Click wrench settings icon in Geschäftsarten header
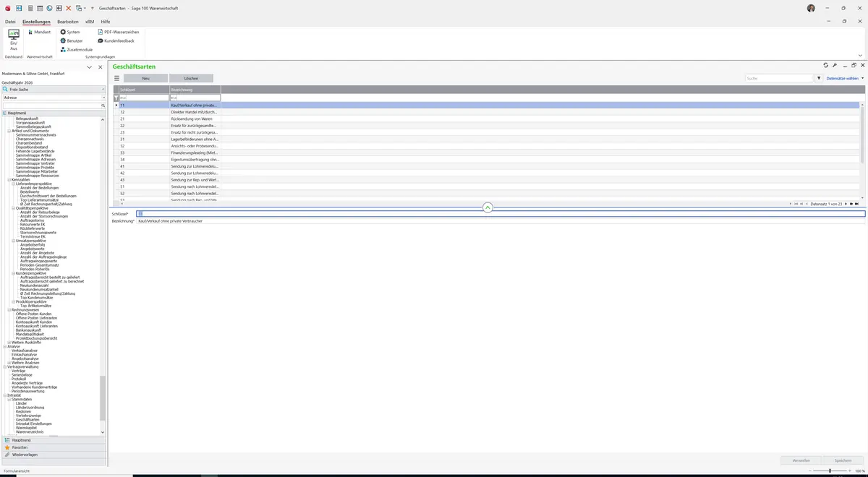 coord(835,65)
